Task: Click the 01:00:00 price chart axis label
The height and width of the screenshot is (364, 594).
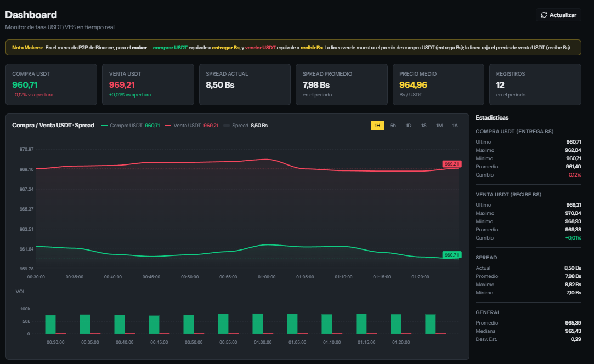Action: [x=267, y=277]
